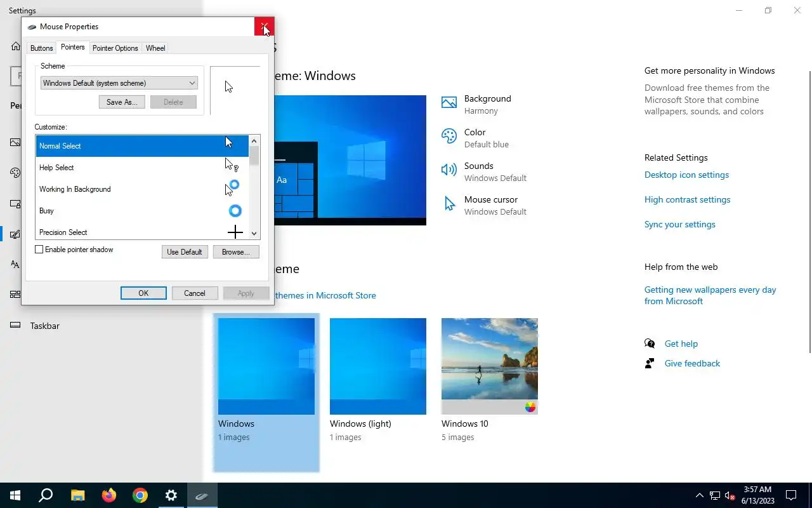
Task: Open the Pointer Options tab
Action: pos(115,48)
